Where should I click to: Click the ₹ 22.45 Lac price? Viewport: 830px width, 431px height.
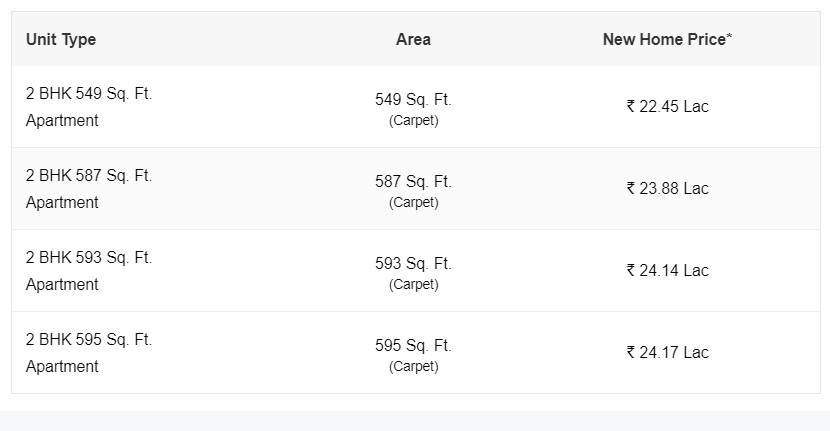667,106
